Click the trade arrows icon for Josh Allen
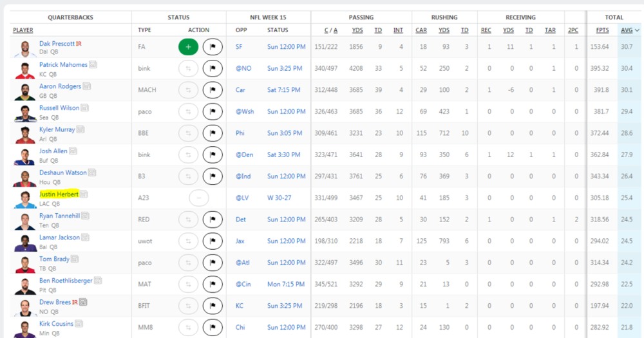This screenshot has width=644, height=338. [x=188, y=155]
